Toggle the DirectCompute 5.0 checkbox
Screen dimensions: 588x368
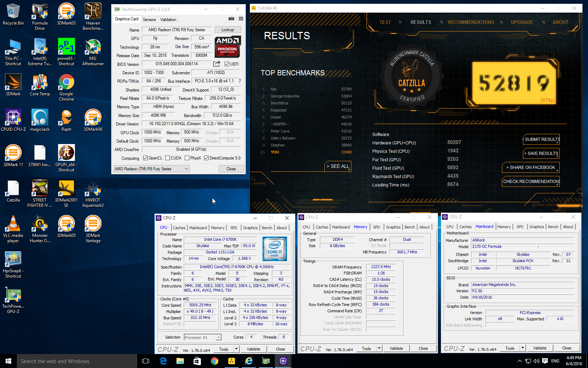pos(206,158)
